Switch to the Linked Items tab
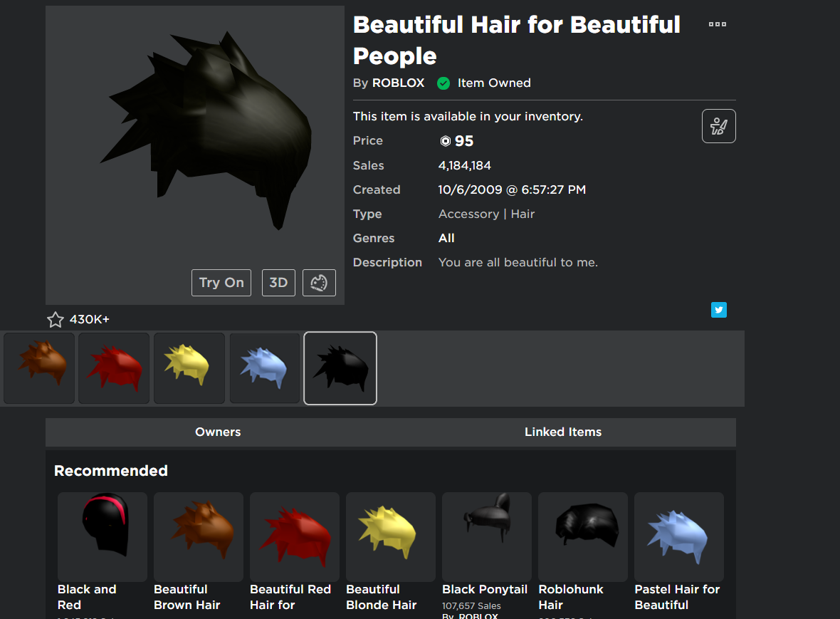This screenshot has height=619, width=840. click(x=562, y=432)
